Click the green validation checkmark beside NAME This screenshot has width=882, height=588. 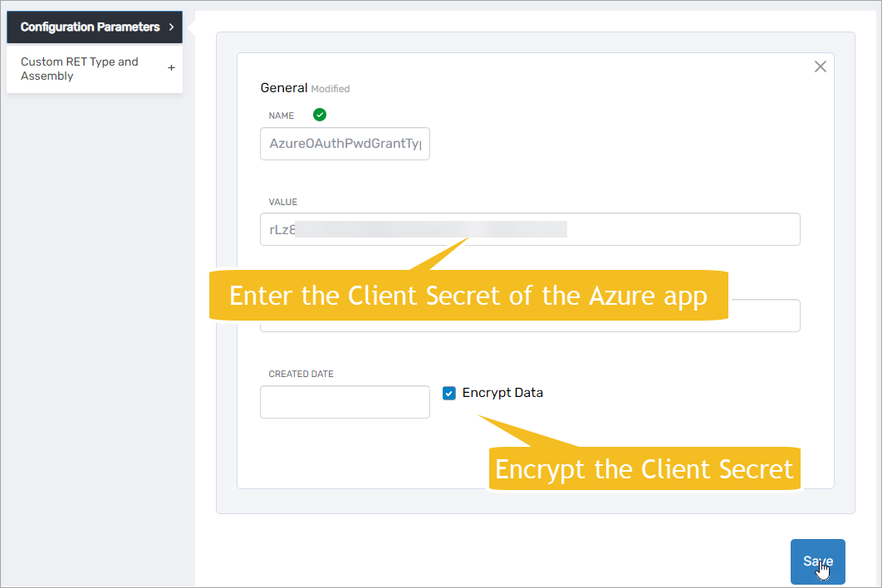coord(320,115)
